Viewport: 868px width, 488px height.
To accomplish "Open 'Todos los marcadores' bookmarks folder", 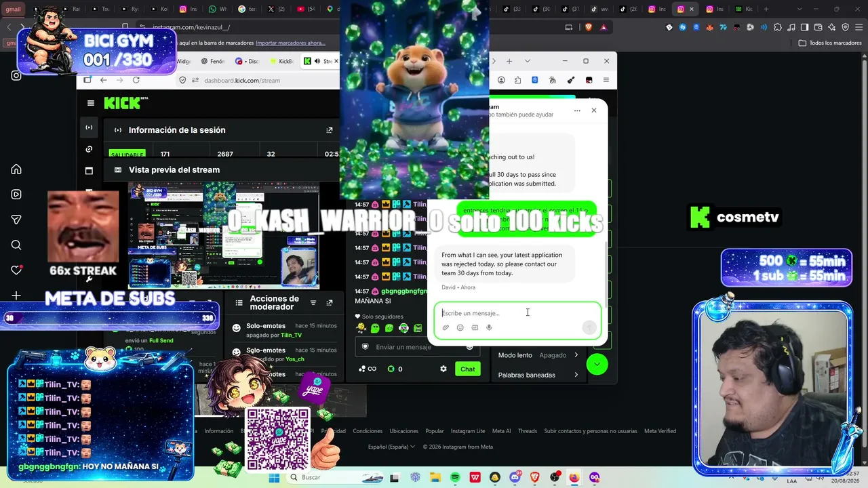I will (830, 43).
